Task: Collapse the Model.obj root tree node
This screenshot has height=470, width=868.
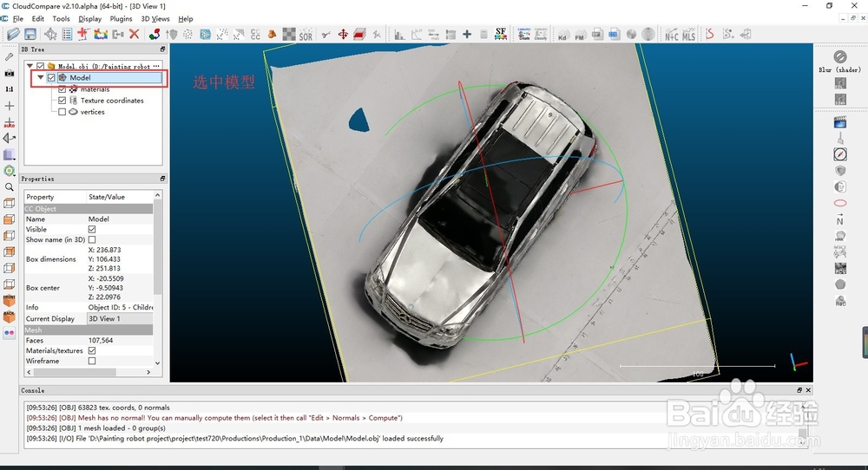Action: click(30, 66)
